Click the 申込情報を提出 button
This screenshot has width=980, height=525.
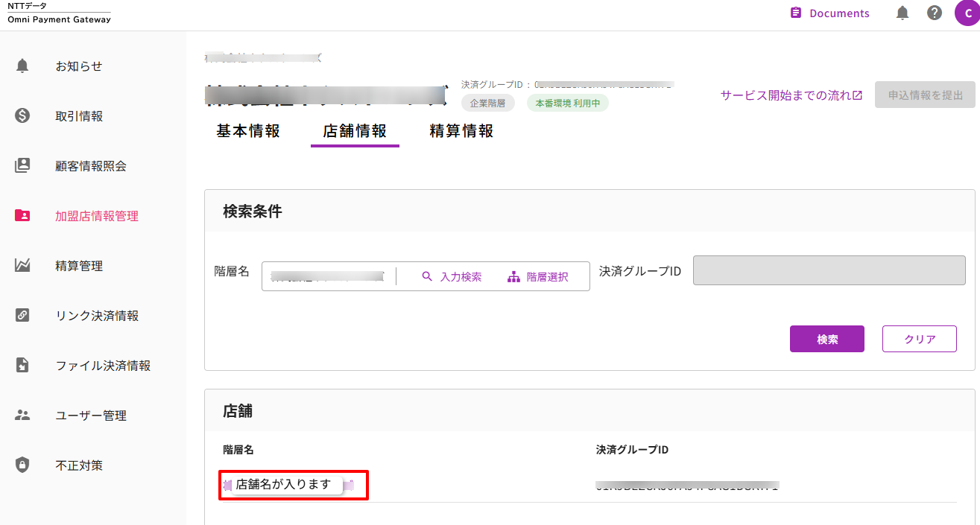pos(925,95)
